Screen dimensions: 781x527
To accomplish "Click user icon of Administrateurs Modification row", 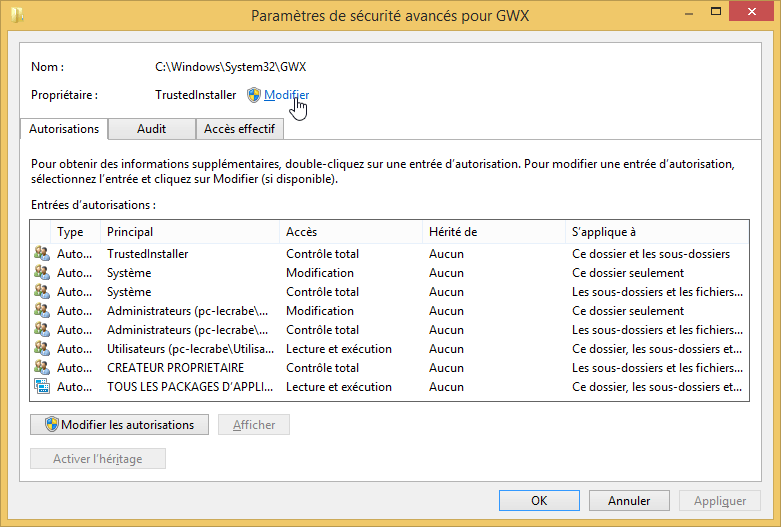I will pos(42,310).
